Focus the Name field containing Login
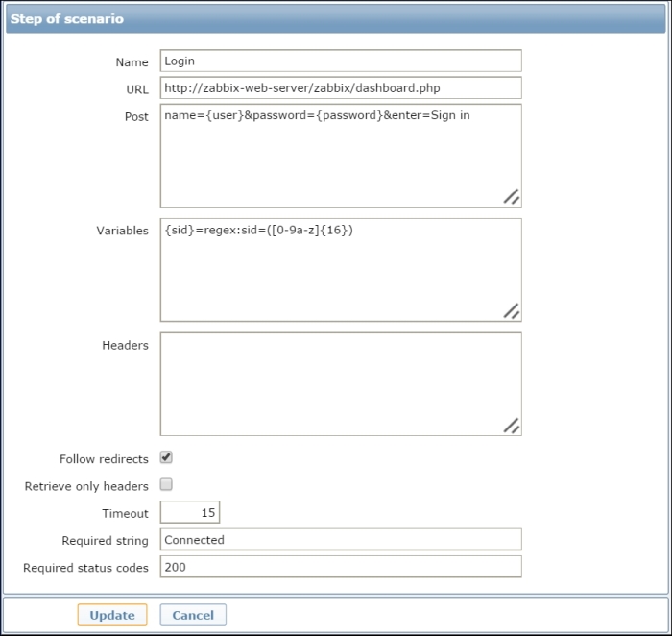This screenshot has height=636, width=672. (x=341, y=61)
